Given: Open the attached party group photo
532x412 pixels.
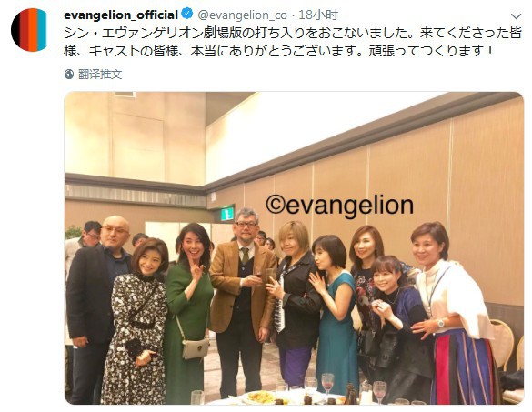Looking at the screenshot, I should coord(294,247).
